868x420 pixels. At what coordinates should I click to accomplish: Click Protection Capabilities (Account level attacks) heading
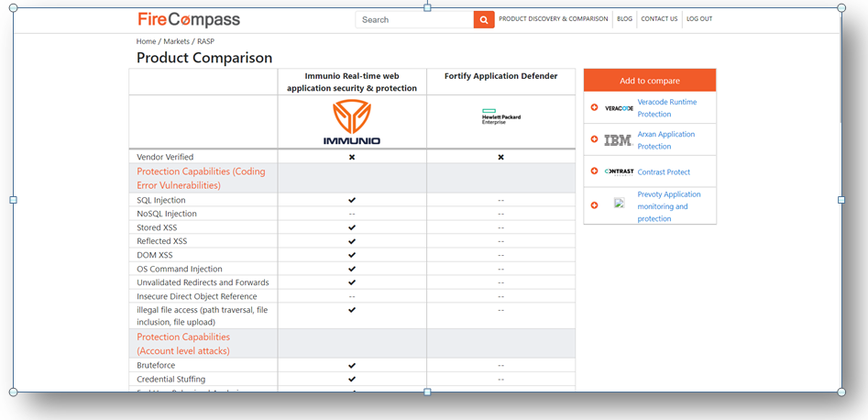pyautogui.click(x=183, y=344)
